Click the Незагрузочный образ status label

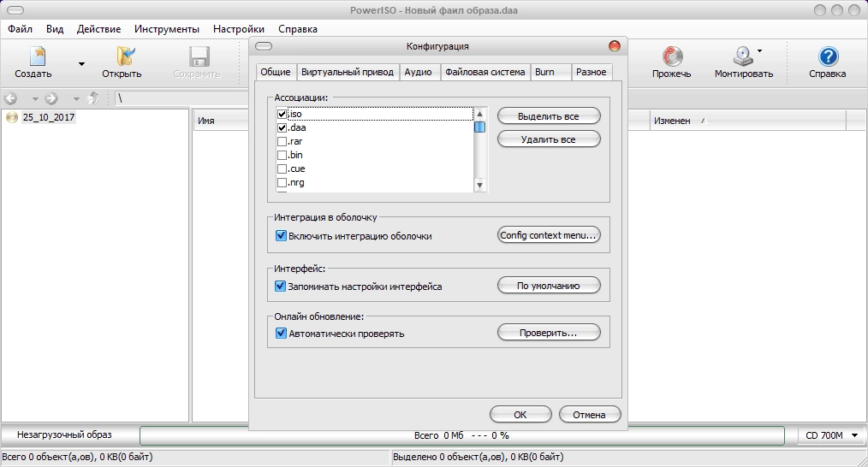(64, 434)
